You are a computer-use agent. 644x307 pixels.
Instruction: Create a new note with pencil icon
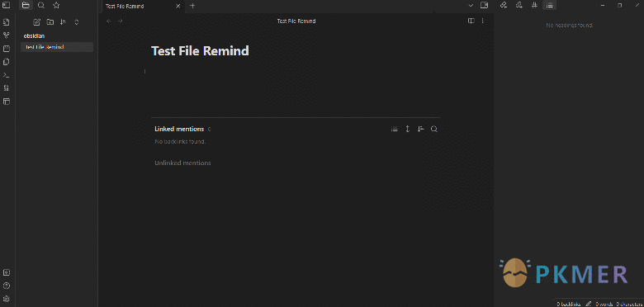pos(36,22)
